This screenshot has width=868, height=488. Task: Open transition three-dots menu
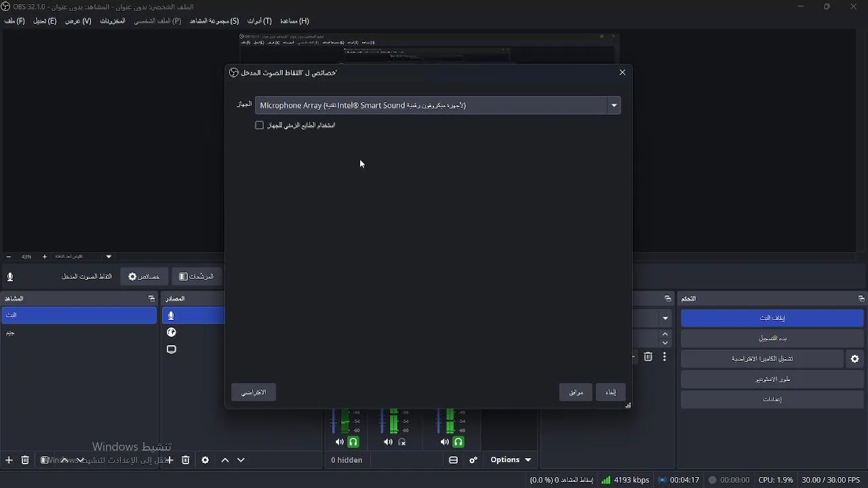click(665, 357)
